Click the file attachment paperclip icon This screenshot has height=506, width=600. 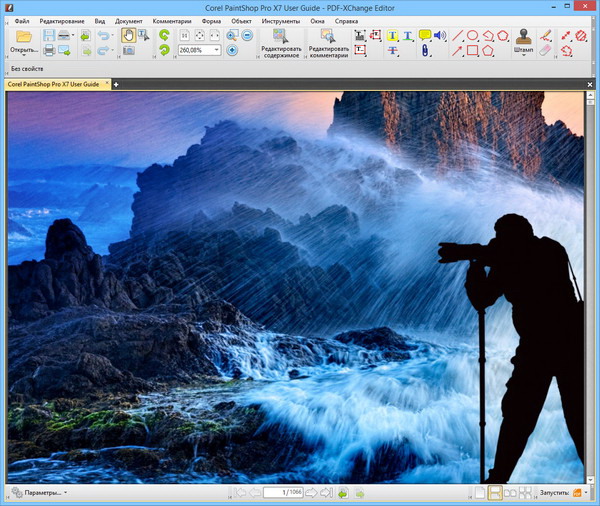pyautogui.click(x=425, y=51)
